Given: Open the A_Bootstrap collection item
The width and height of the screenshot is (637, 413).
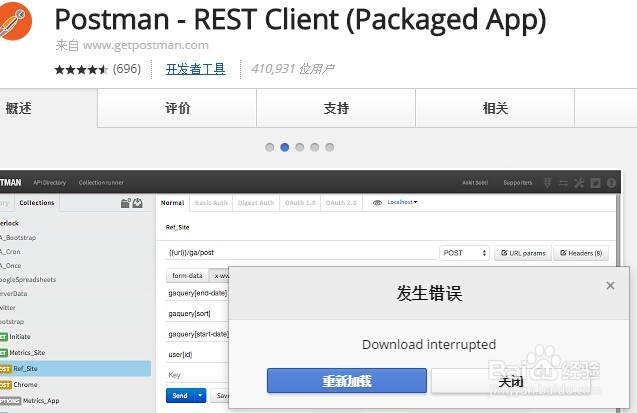Looking at the screenshot, I should 18,238.
